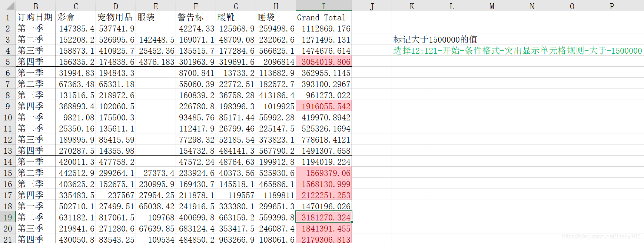This screenshot has width=644, height=243.
Task: Select cell with value 2096814
Action: pos(276,61)
